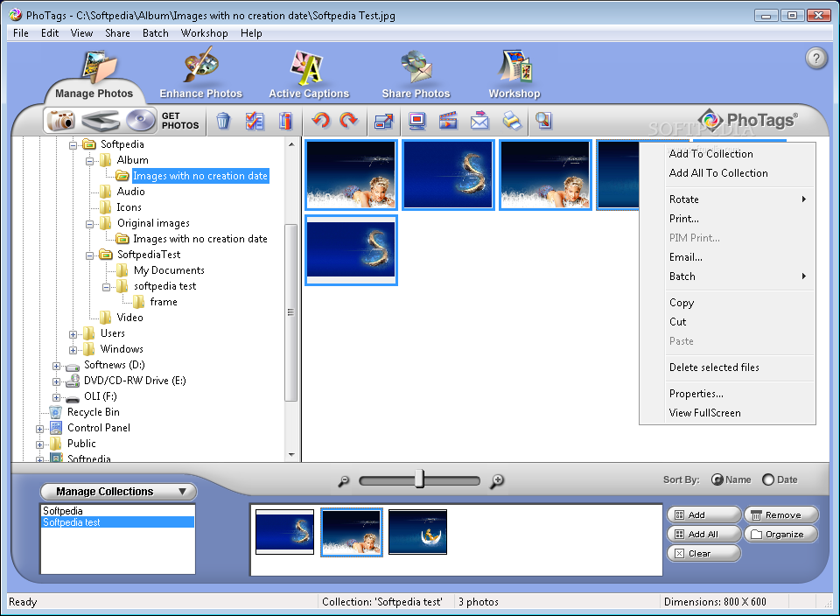Open Rotate submenu in context menu
Screen dimensions: 840x616
727,199
